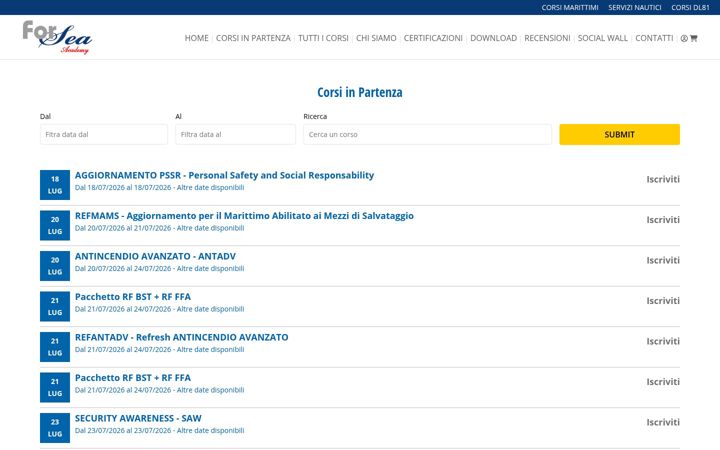
Task: Open the CORSI MARITTIMI top link
Action: pos(570,7)
